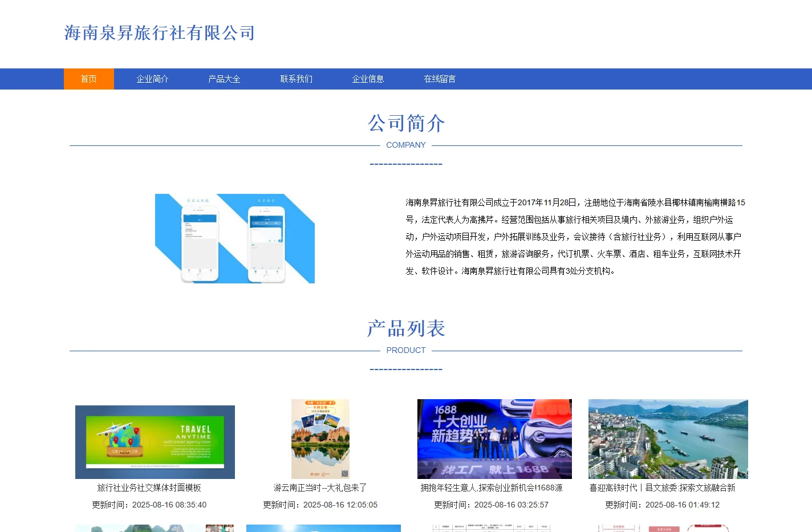
Task: Click the company description paragraph
Action: click(575, 237)
